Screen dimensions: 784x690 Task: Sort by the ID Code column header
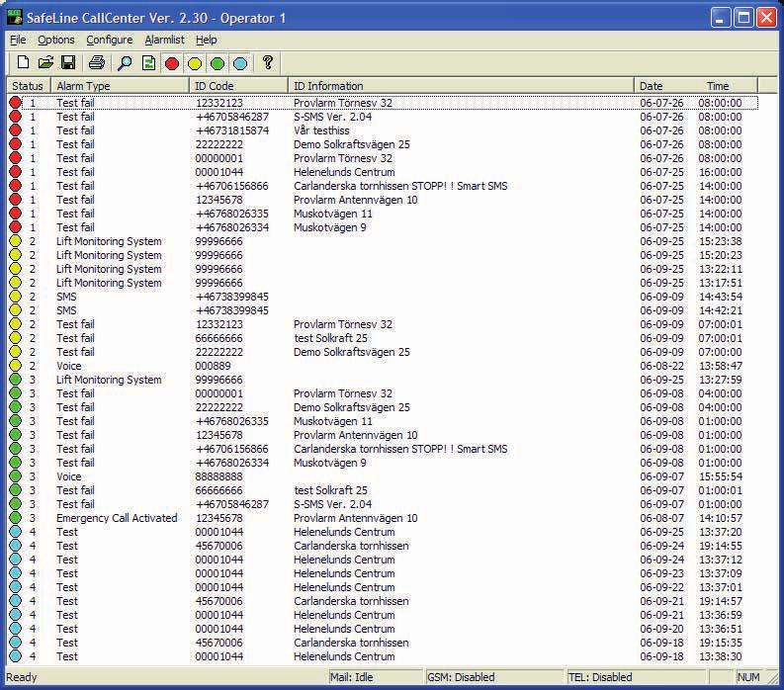pyautogui.click(x=239, y=86)
